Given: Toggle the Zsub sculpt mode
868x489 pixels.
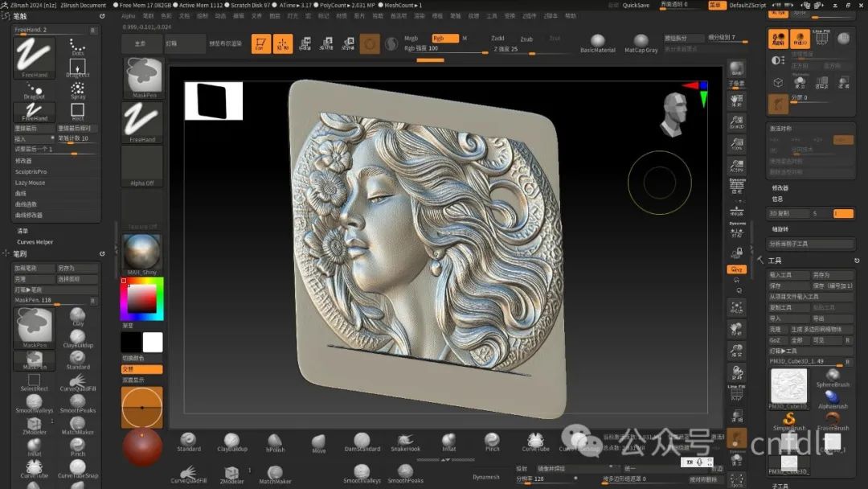Looking at the screenshot, I should (x=526, y=39).
